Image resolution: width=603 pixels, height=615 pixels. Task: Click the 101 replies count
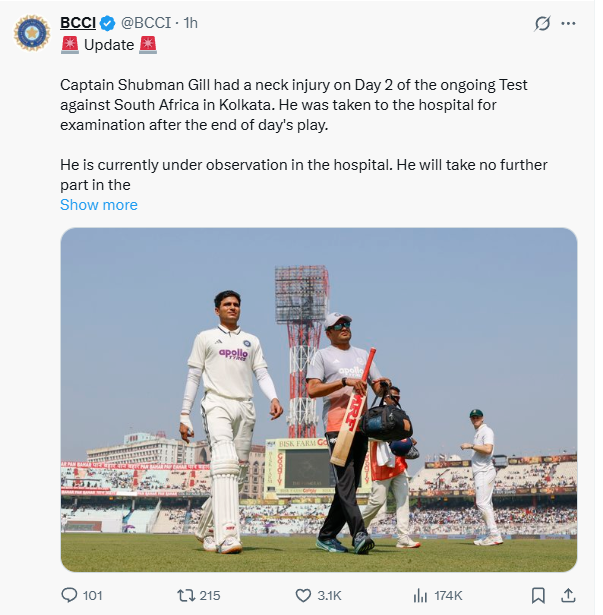pyautogui.click(x=92, y=595)
